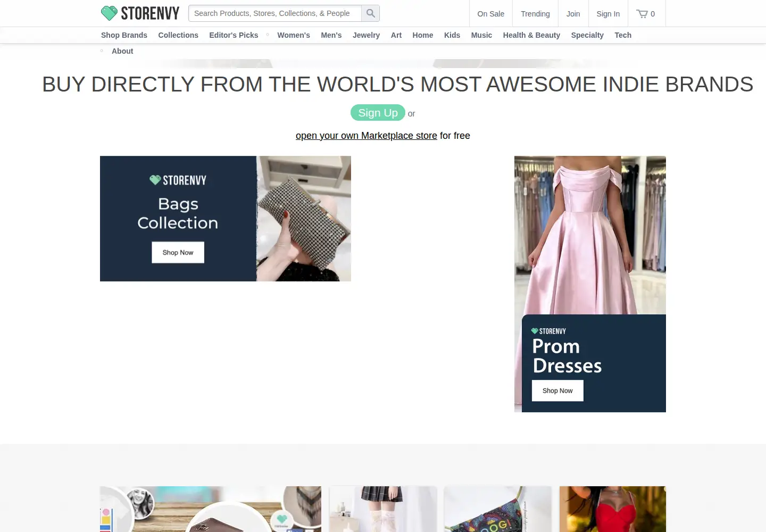Browse the Women's category
The width and height of the screenshot is (766, 532).
294,35
